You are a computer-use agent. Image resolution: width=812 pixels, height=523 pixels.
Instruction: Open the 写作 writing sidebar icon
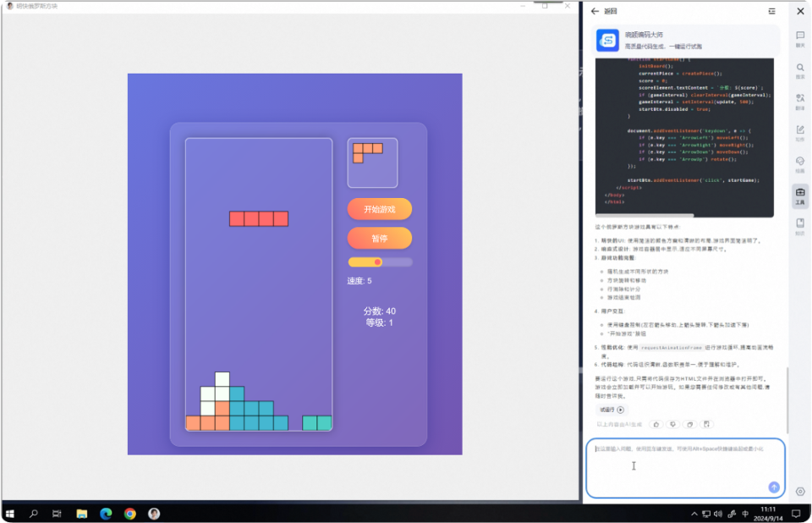(x=800, y=133)
